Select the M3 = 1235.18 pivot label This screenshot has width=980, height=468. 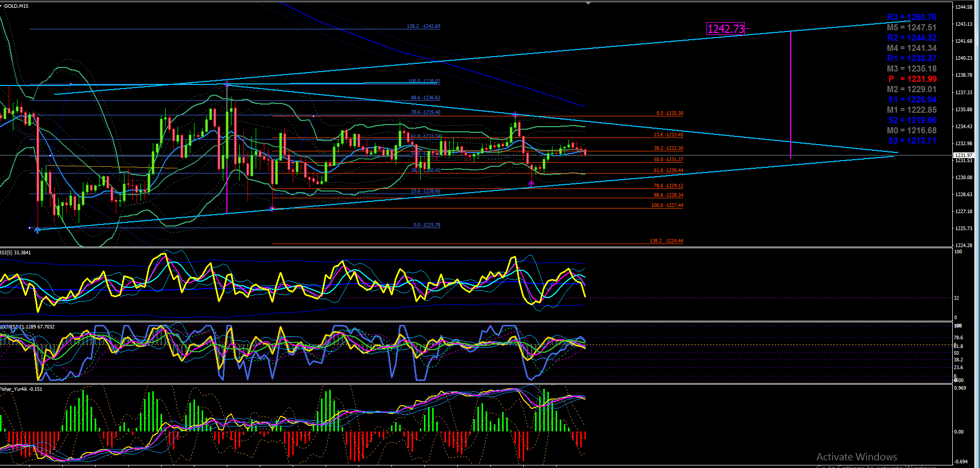(x=912, y=69)
